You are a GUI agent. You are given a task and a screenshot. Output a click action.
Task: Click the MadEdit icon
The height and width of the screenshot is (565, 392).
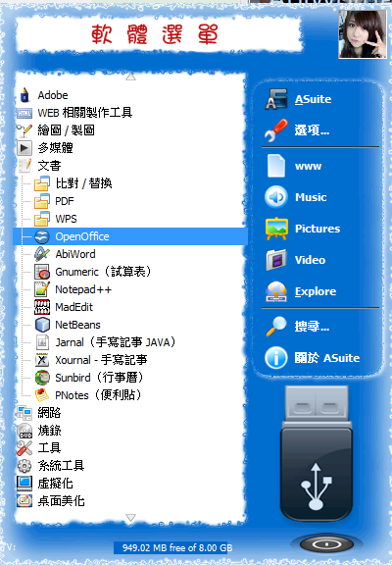click(x=42, y=307)
